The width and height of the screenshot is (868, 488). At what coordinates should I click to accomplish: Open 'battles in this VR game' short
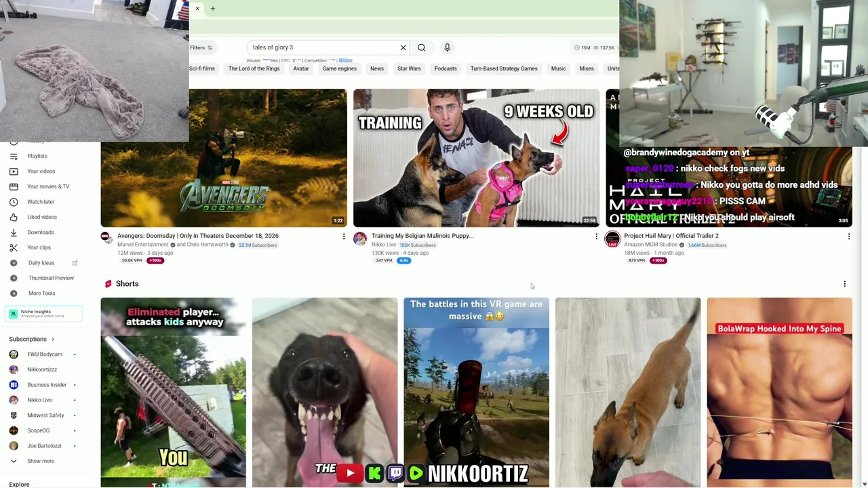[476, 392]
